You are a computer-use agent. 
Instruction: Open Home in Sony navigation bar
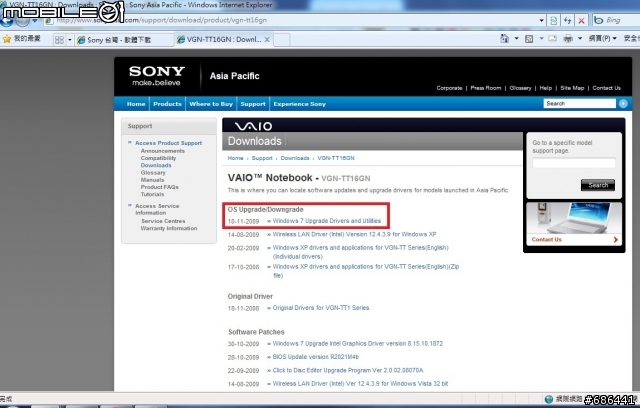click(136, 104)
